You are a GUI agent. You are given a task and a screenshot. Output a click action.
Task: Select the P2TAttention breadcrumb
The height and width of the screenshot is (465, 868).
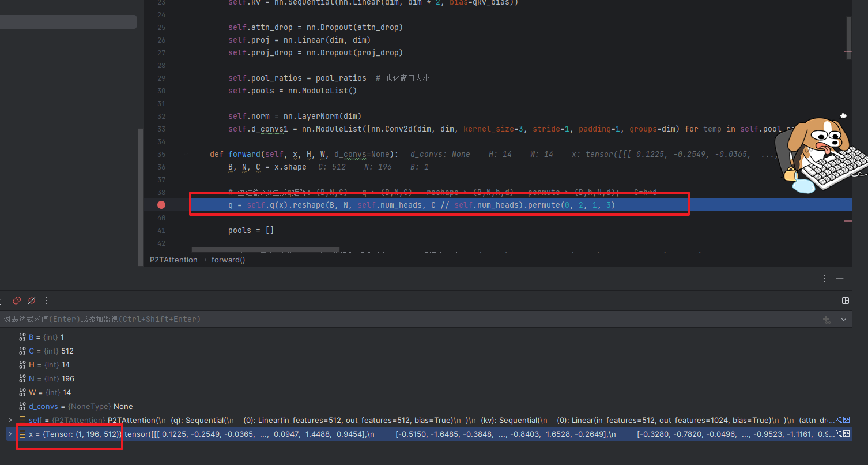tap(173, 260)
